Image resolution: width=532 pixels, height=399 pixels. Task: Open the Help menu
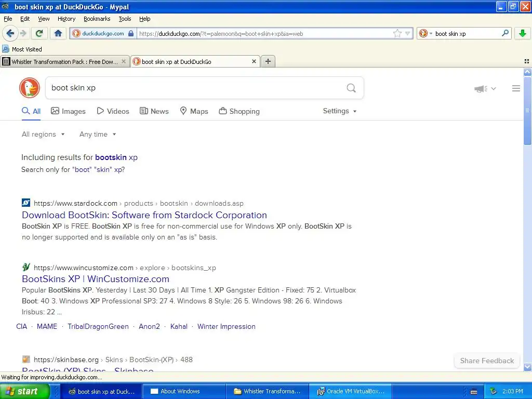pos(144,19)
